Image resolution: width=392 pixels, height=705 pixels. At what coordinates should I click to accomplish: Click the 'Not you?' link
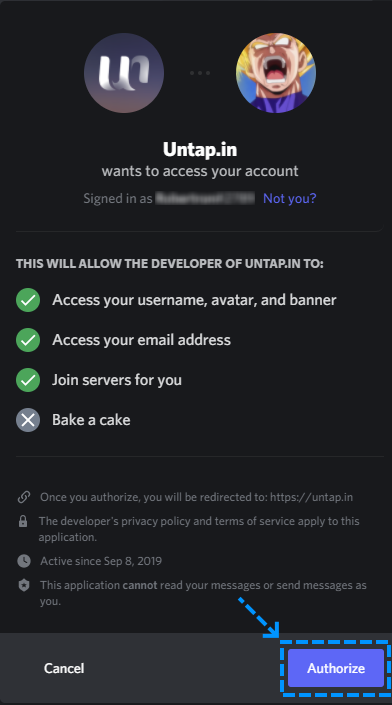(x=290, y=198)
